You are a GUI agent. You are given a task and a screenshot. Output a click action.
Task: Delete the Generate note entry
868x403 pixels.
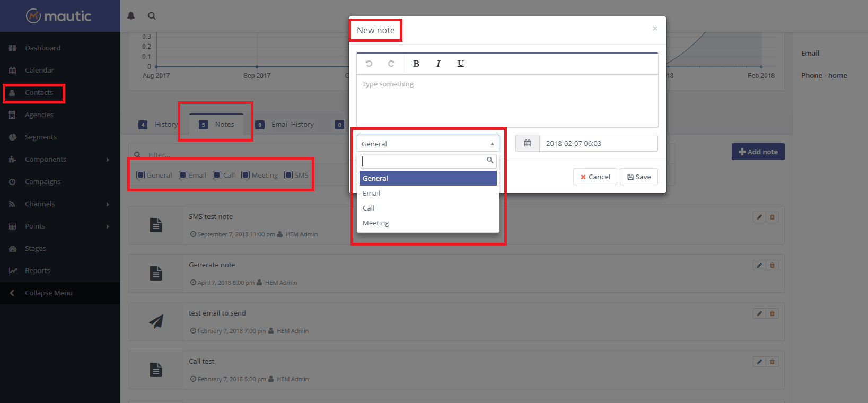click(772, 265)
